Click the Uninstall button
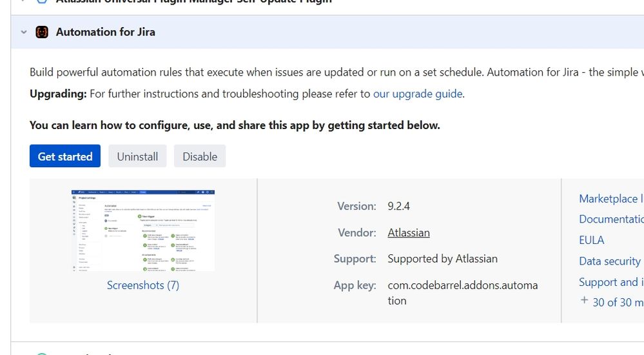This screenshot has height=355, width=644. (x=137, y=156)
